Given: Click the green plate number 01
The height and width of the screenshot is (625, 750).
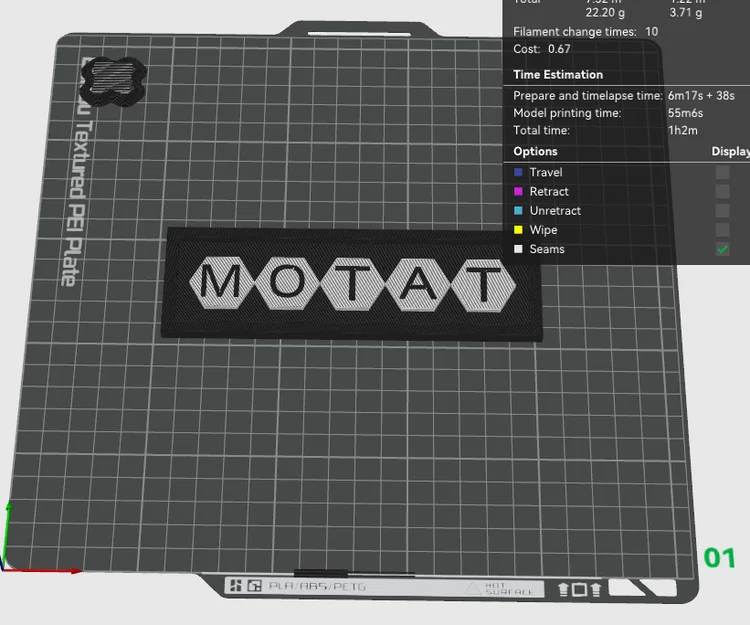Looking at the screenshot, I should [x=719, y=558].
